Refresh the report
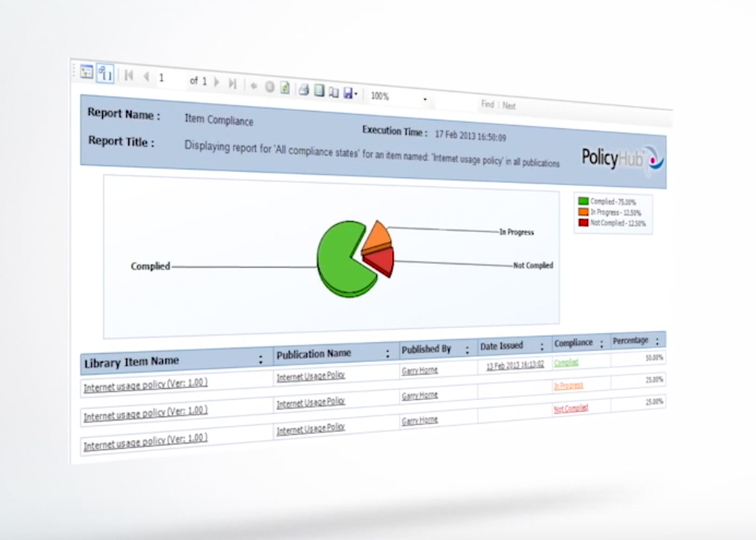 (285, 88)
